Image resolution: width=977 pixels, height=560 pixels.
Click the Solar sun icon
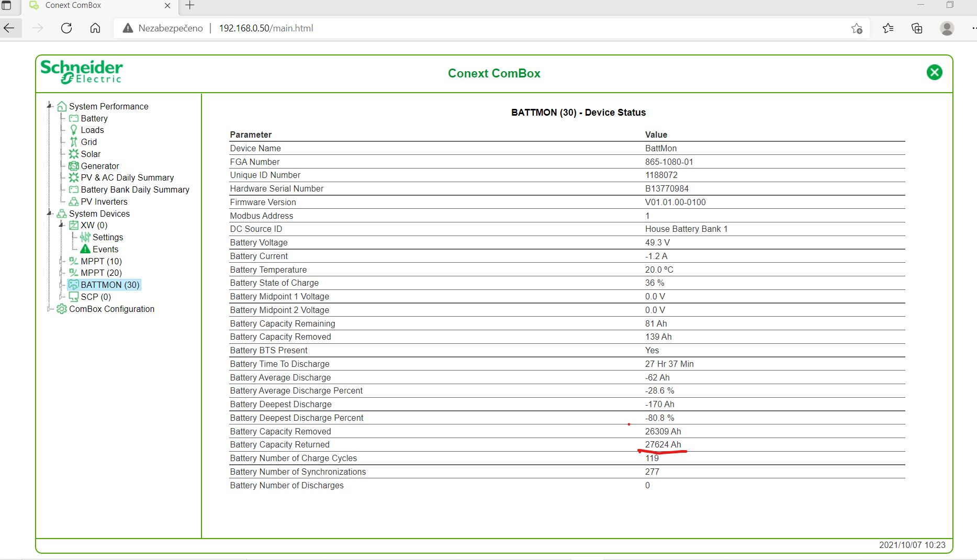(x=74, y=154)
